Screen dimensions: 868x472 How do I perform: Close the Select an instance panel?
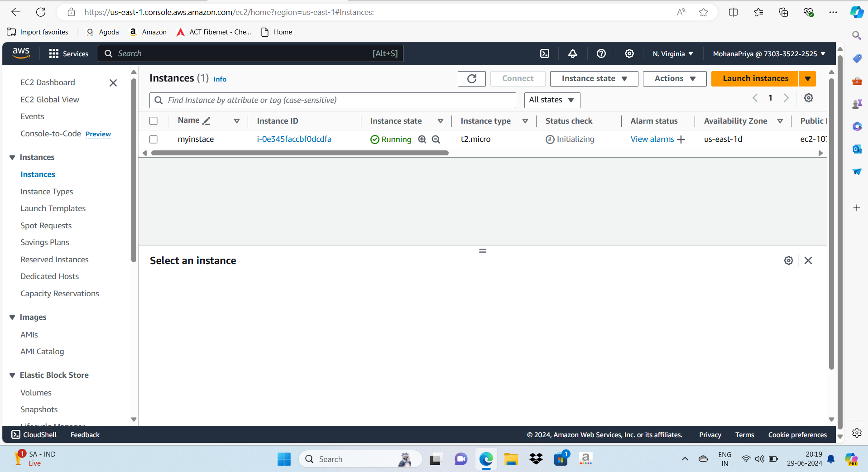tap(808, 260)
